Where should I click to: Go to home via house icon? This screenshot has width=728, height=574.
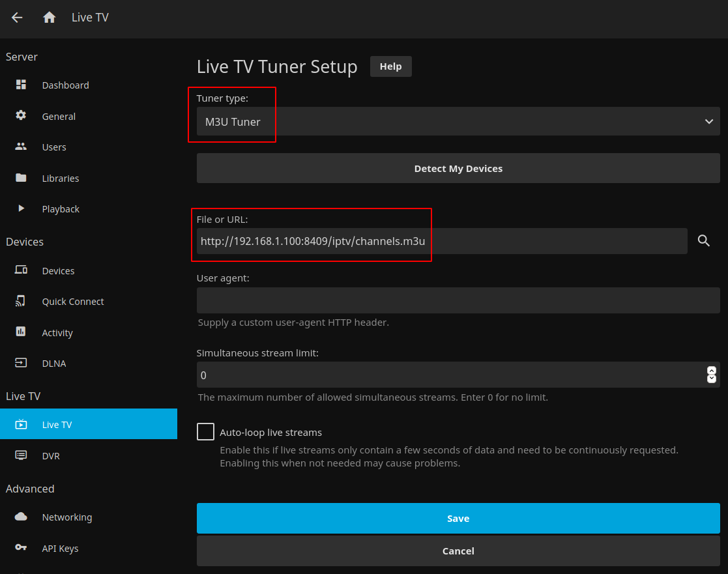pyautogui.click(x=49, y=18)
